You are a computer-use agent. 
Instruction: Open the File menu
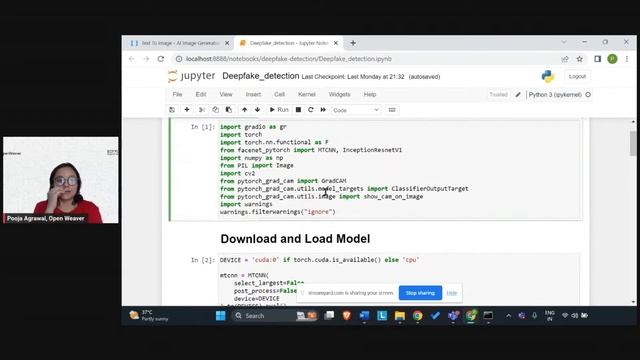click(177, 94)
